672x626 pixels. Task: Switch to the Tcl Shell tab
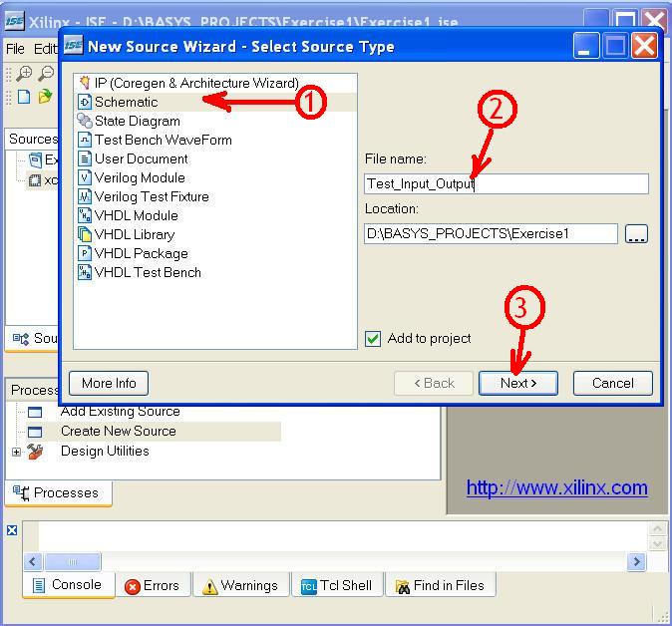pyautogui.click(x=337, y=585)
